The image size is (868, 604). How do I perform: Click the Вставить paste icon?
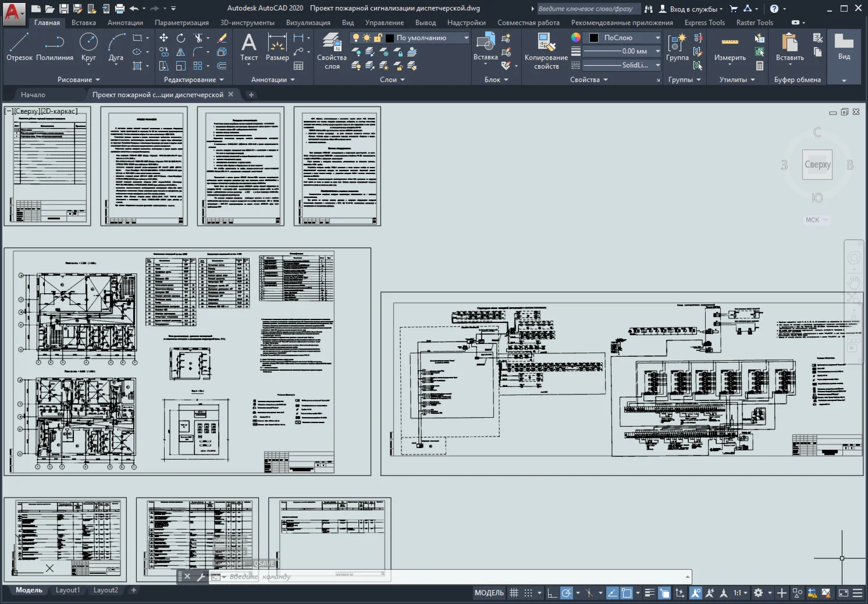pos(790,47)
